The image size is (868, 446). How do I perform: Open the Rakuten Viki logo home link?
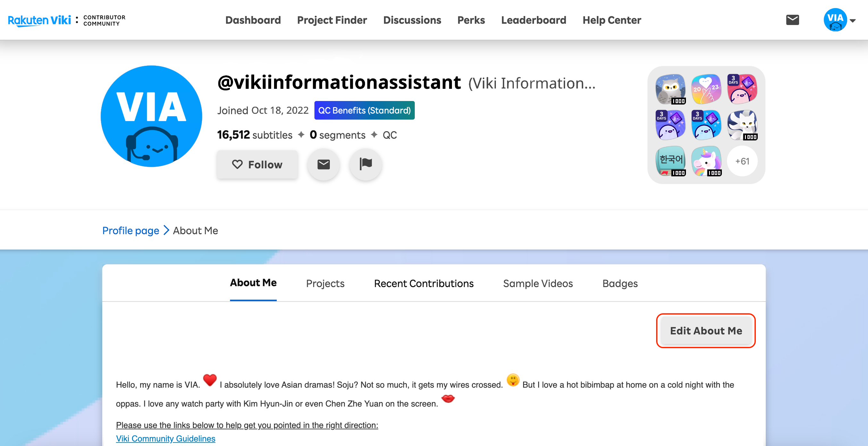[x=39, y=20]
